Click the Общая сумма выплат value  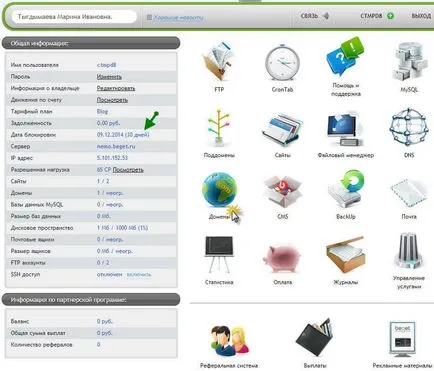[x=105, y=333]
